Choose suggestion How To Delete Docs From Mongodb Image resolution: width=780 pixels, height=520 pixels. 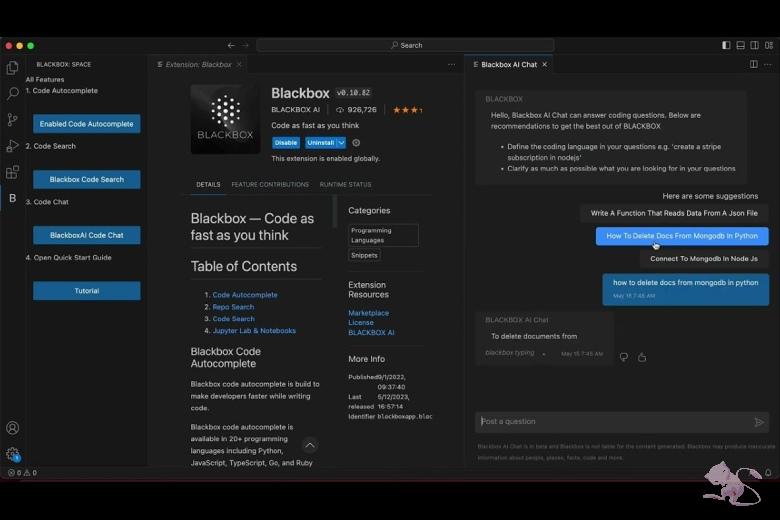click(x=682, y=236)
